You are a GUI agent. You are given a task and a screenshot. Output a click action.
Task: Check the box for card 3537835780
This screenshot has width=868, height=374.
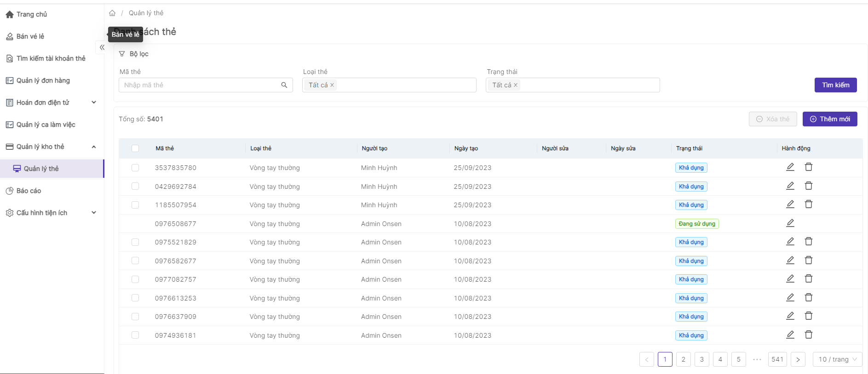pos(135,168)
